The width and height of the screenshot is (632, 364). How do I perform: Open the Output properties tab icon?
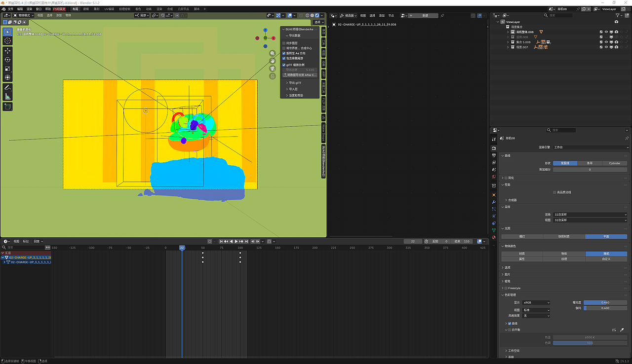click(x=494, y=155)
